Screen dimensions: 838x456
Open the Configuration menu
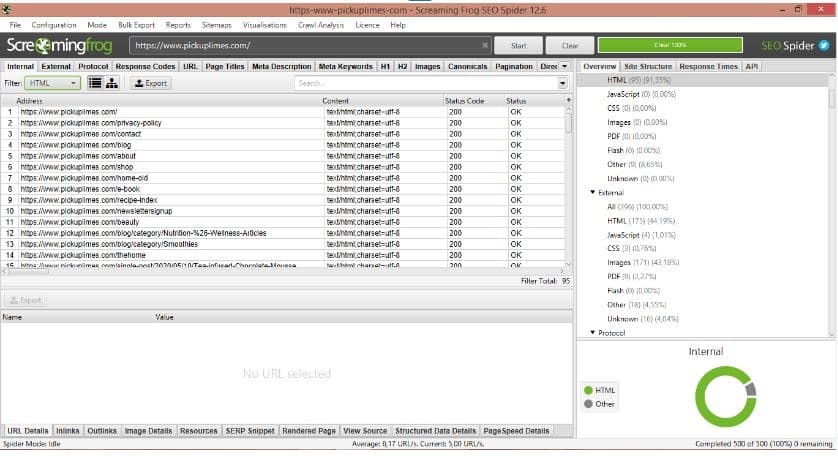[x=54, y=25]
